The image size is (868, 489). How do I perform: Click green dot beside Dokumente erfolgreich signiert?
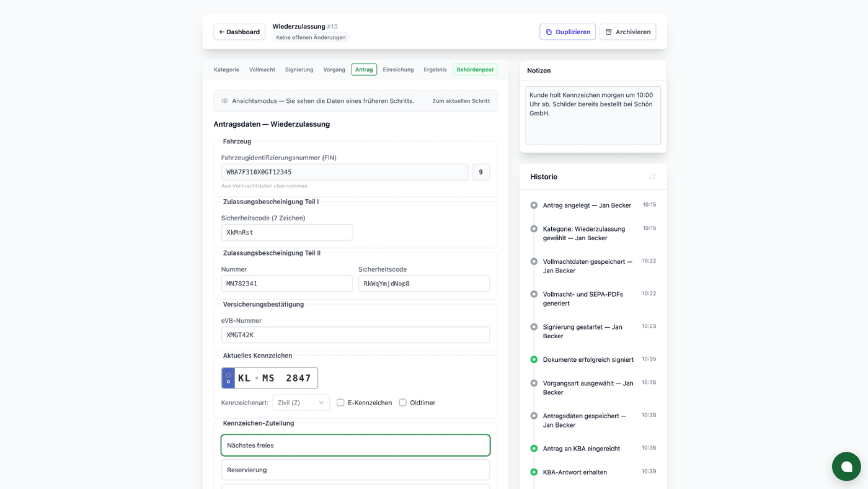pos(534,359)
